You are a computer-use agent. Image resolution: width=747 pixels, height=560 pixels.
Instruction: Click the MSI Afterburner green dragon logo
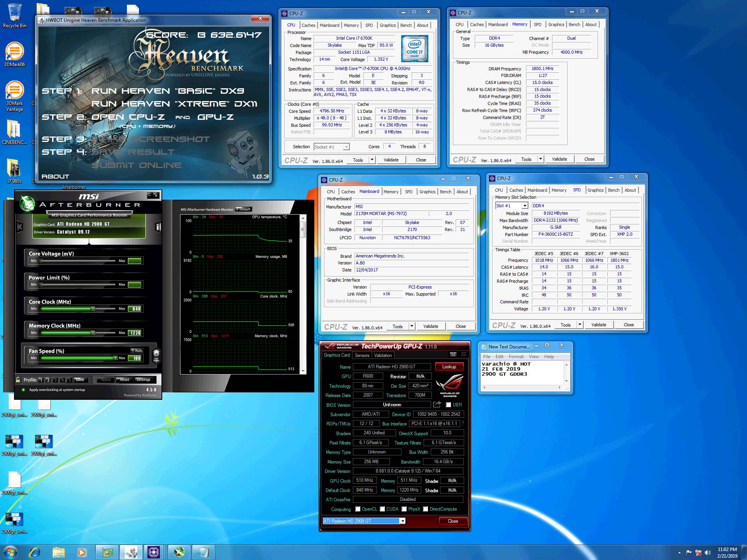[x=27, y=203]
